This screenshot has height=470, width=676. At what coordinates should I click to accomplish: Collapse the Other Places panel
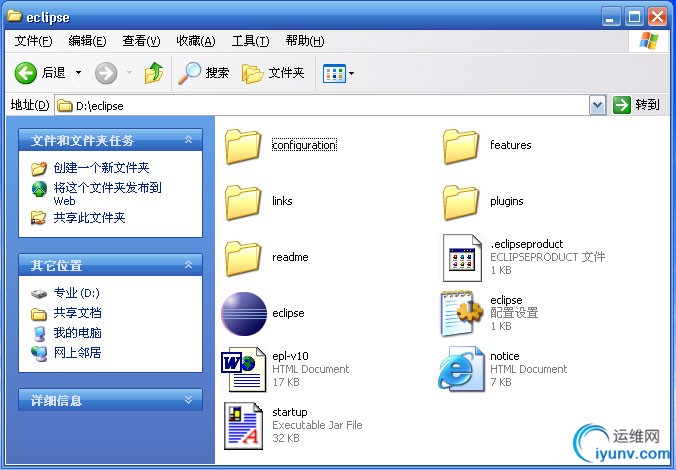pyautogui.click(x=188, y=265)
